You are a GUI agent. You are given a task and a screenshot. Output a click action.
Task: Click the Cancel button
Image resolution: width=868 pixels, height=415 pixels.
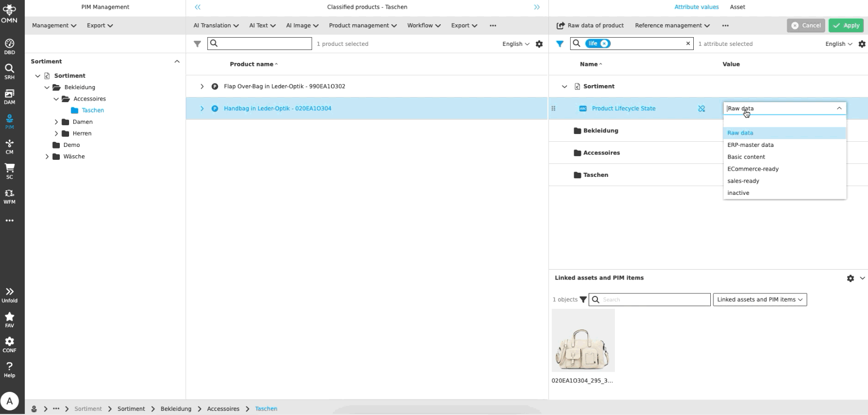(x=806, y=25)
